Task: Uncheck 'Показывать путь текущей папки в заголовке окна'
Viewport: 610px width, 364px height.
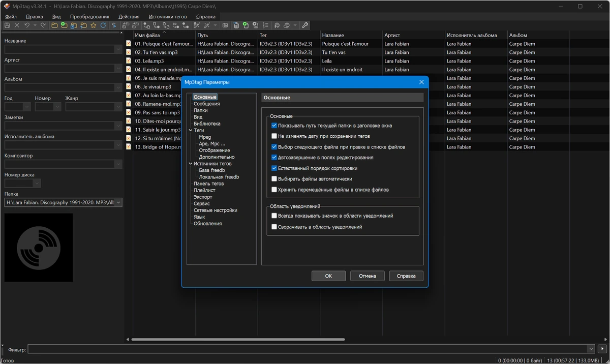Action: [274, 126]
